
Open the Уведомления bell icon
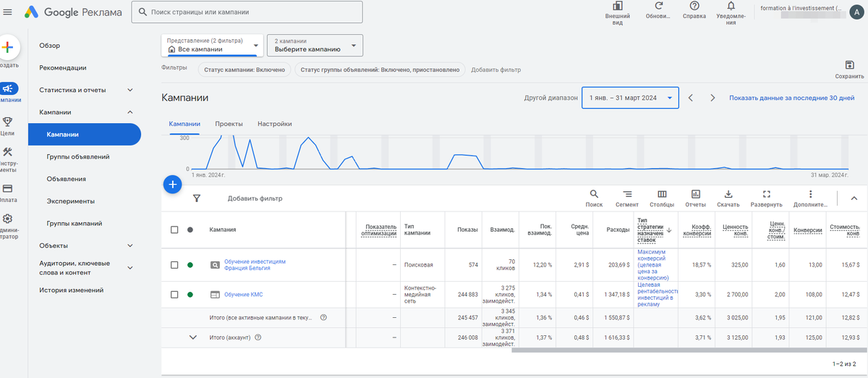click(731, 6)
